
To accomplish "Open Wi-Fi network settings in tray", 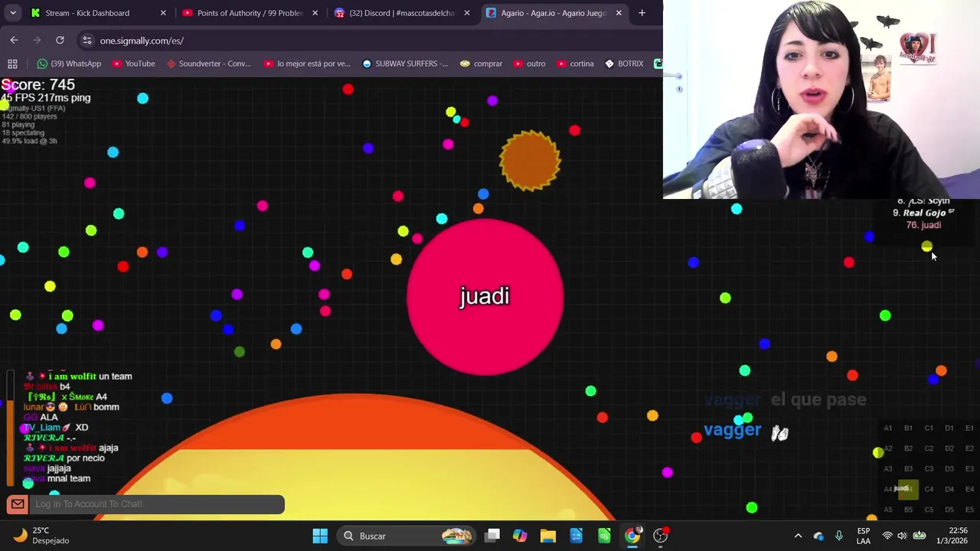I will [887, 536].
